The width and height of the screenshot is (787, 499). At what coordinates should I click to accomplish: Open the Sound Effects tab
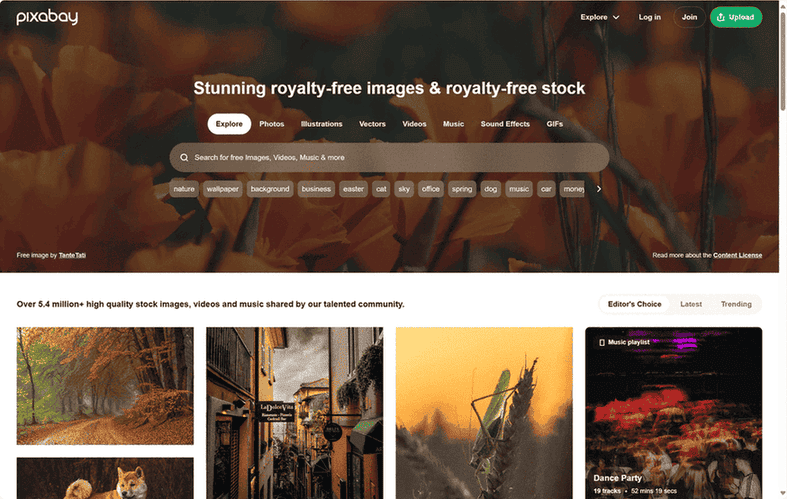[x=505, y=124]
